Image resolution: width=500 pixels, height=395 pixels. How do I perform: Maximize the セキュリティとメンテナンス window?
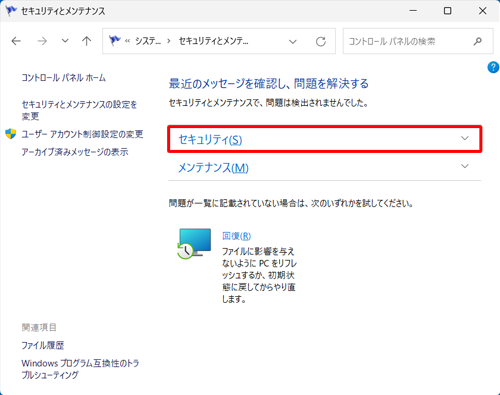[448, 11]
